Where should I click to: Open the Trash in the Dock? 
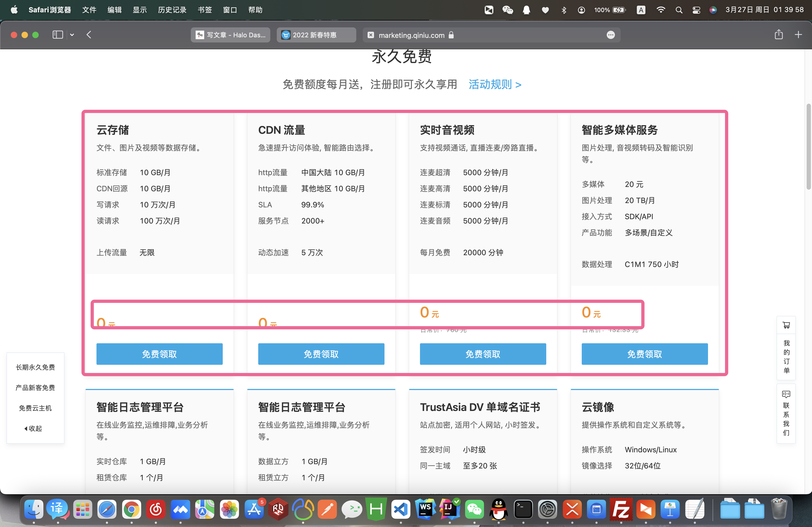pos(779,509)
